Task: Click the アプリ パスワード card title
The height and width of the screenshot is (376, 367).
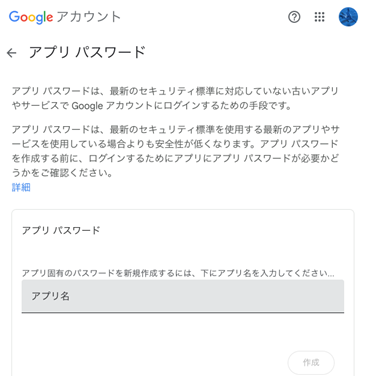Action: coord(61,230)
